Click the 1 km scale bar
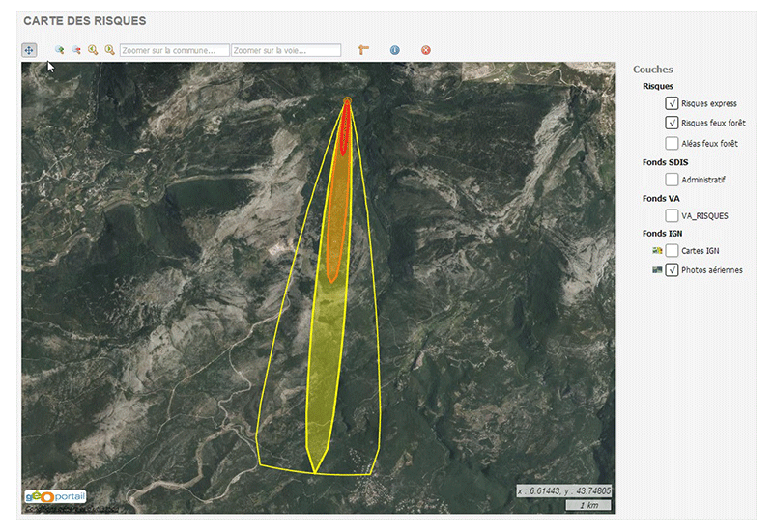Image resolution: width=773 pixels, height=532 pixels. (587, 505)
